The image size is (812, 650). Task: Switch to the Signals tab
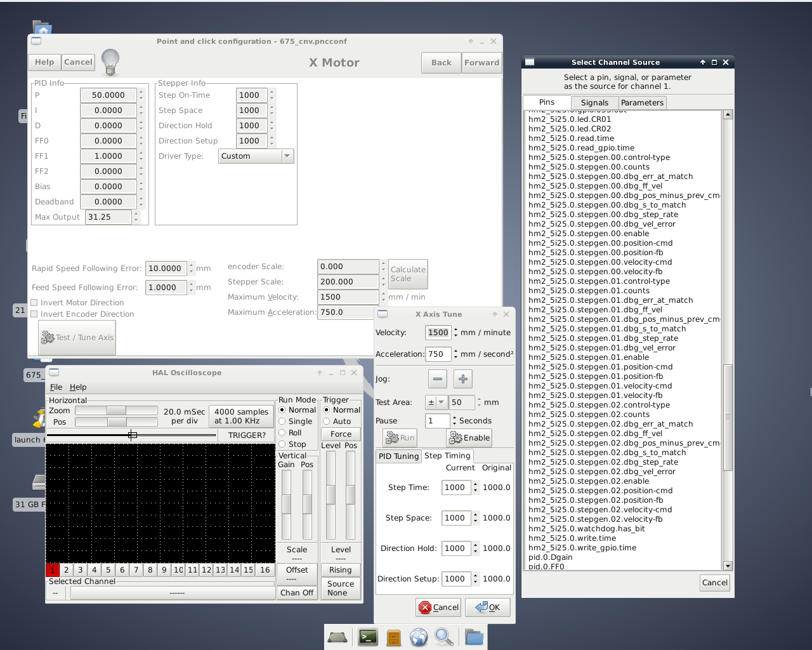(x=594, y=103)
